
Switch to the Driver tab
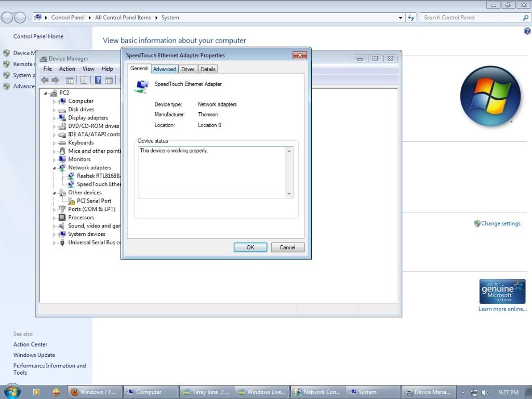(188, 69)
